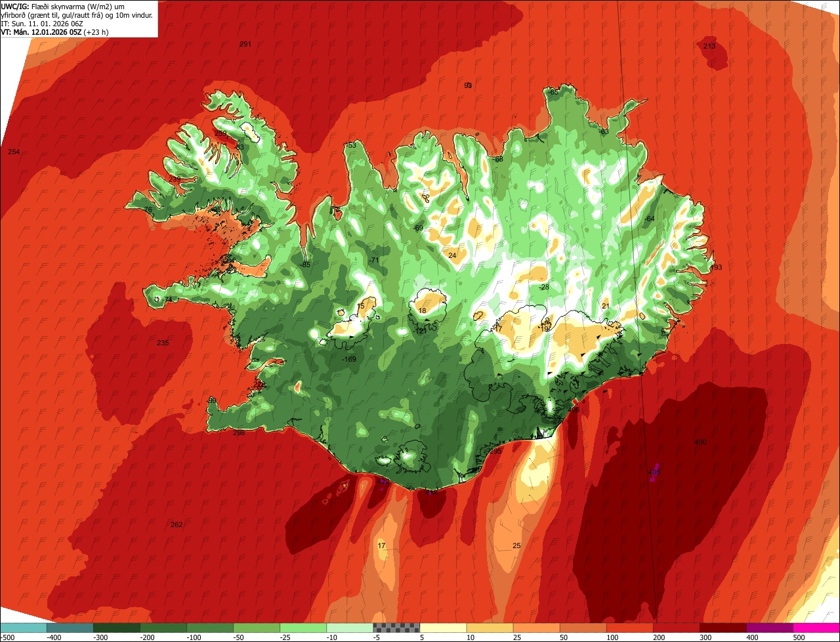Click the map value -71 in west-central Iceland
840x642 pixels.
tap(374, 260)
